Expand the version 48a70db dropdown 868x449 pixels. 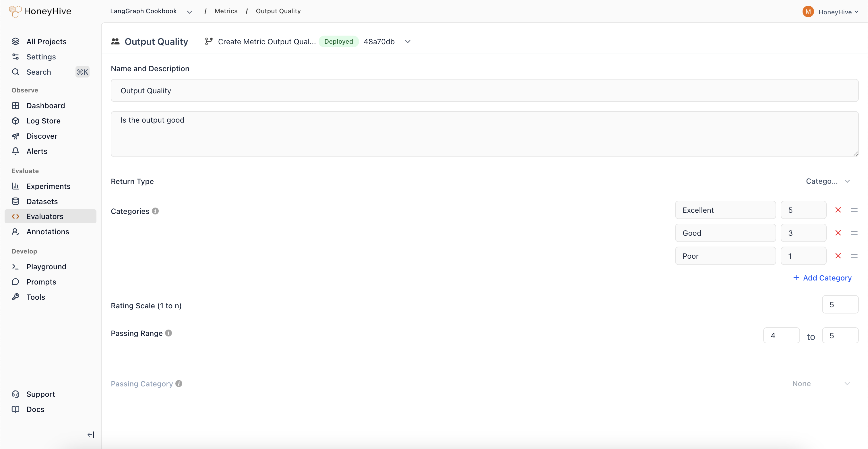[x=408, y=41]
